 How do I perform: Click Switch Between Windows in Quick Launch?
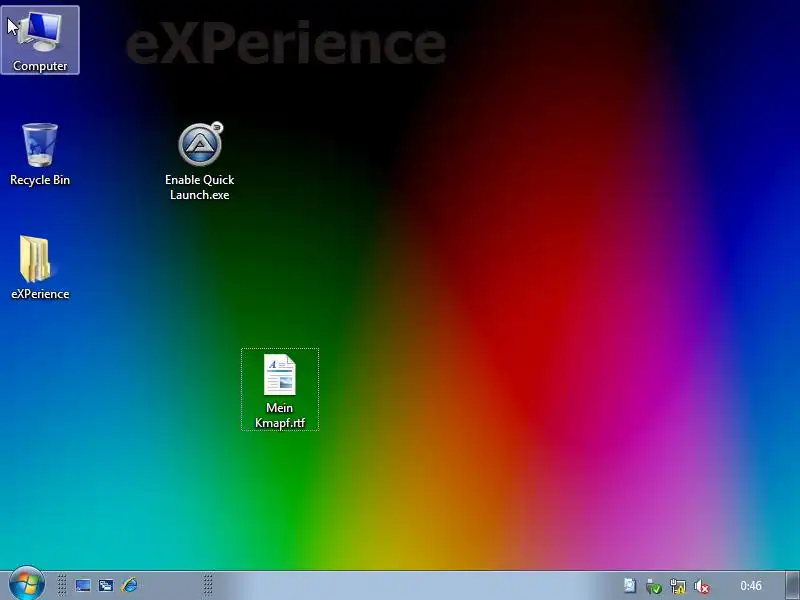point(106,585)
